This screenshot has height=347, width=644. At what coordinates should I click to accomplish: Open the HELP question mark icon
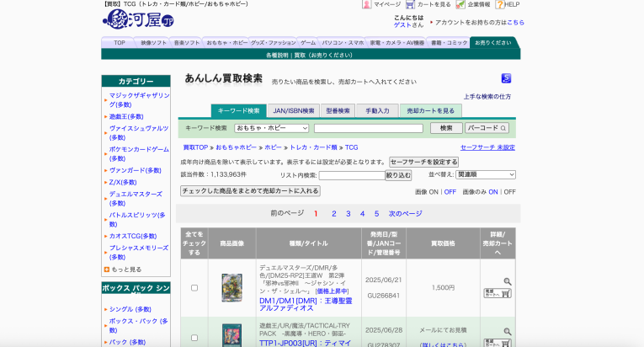[x=499, y=4]
